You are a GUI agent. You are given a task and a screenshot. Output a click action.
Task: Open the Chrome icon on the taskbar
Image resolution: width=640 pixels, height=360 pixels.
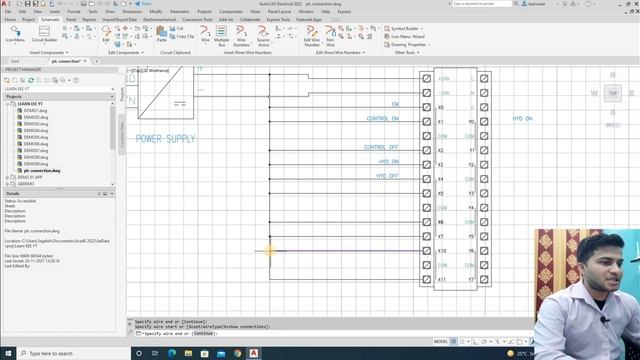[x=237, y=353]
